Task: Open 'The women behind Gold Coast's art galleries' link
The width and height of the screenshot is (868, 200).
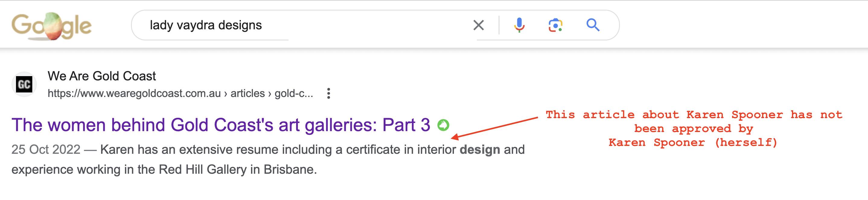Action: [221, 125]
